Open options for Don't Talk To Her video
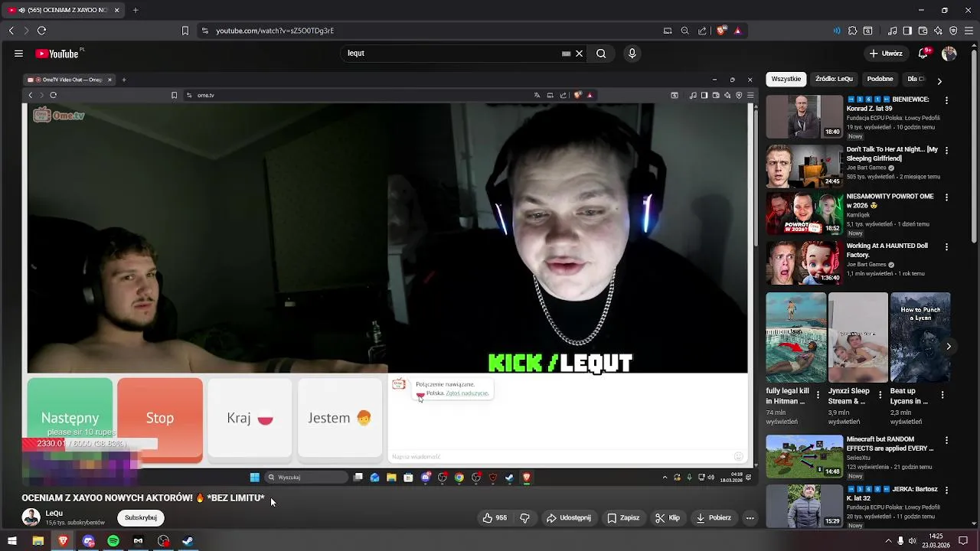Viewport: 980px width, 551px height. pos(946,150)
